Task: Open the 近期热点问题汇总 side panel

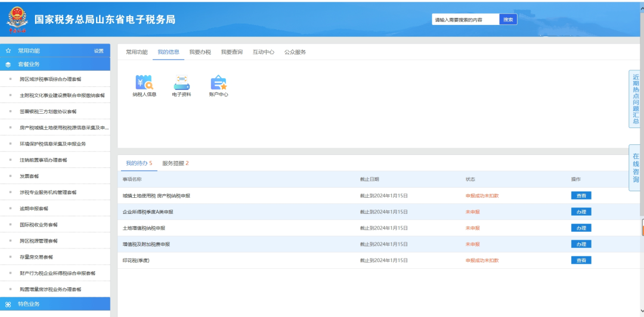Action: coord(636,99)
